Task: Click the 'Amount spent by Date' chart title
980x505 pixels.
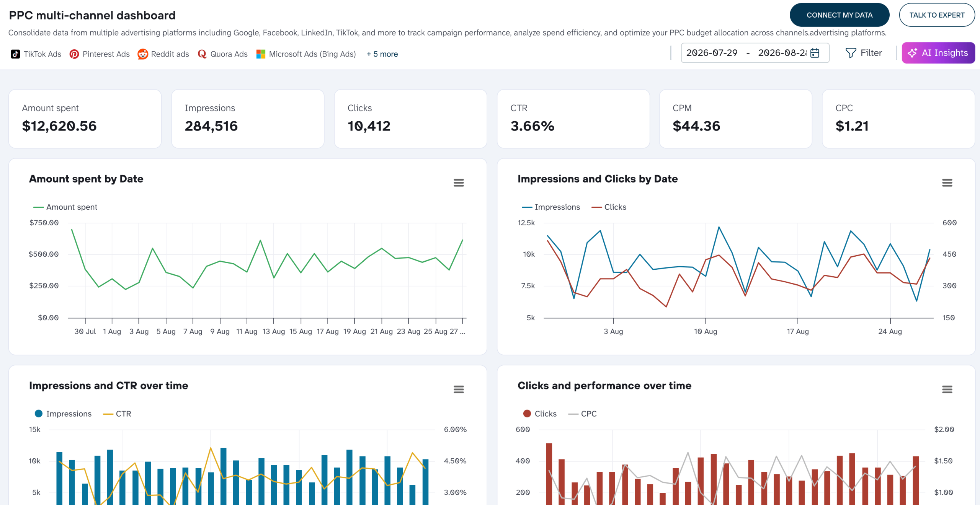Action: 86,179
